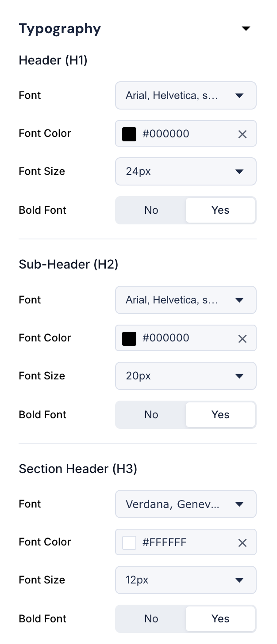277x644 pixels.
Task: Open the Section Header (H3) Verdana font dropdown
Action: [x=186, y=504]
